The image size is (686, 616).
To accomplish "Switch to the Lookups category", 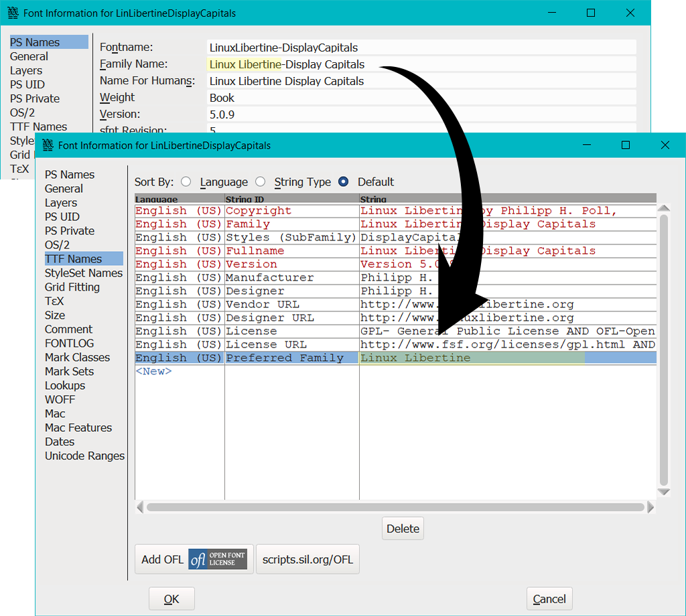I will pos(65,386).
